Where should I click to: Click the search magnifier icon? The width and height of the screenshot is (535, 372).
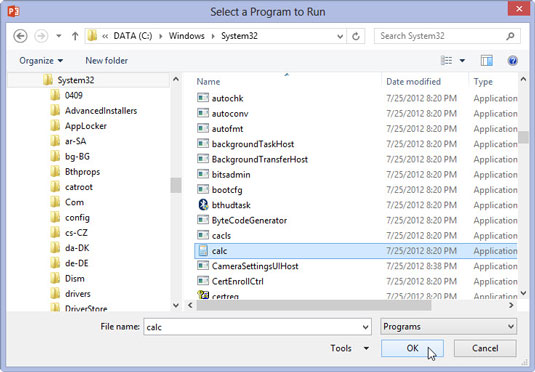510,36
